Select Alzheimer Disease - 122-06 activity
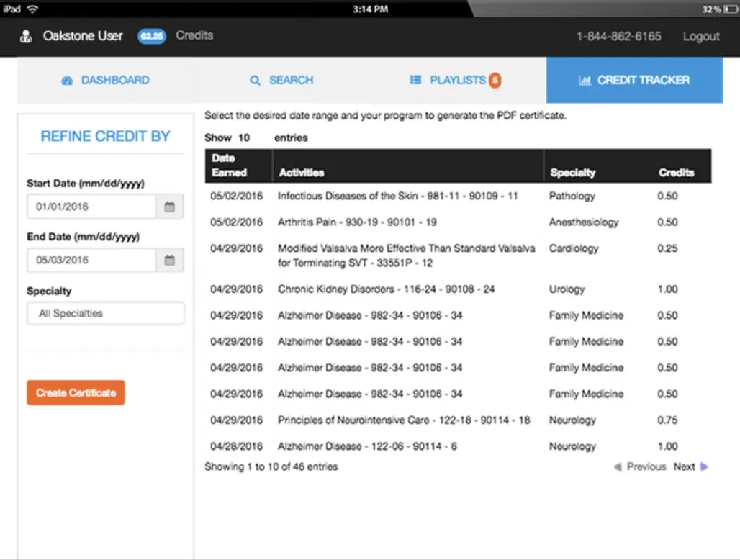This screenshot has width=740, height=560. coord(367,446)
